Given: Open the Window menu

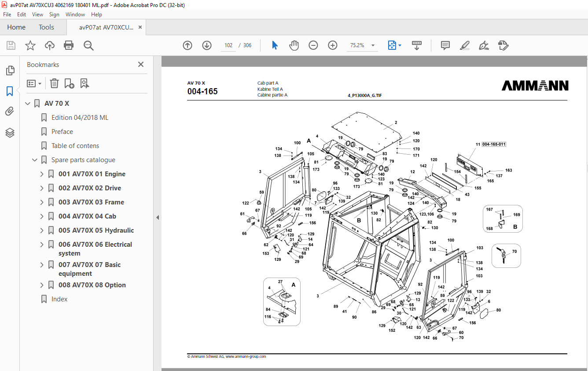Looking at the screenshot, I should [75, 15].
